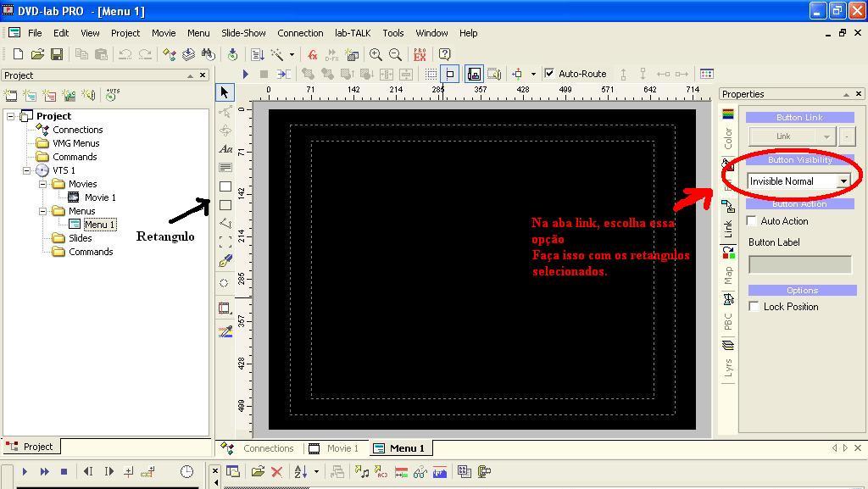This screenshot has height=489, width=868.
Task: Select Slides folder in project tree
Action: coord(81,238)
